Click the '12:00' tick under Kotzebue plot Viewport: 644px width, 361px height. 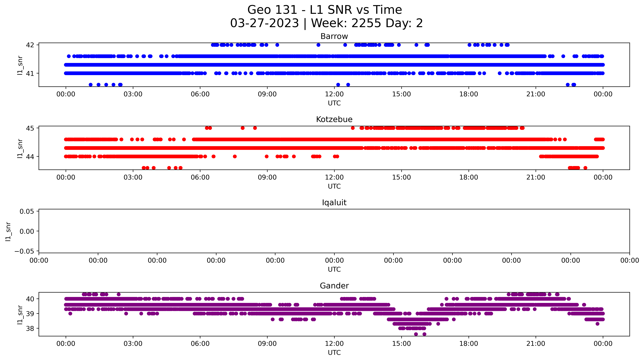click(x=334, y=177)
